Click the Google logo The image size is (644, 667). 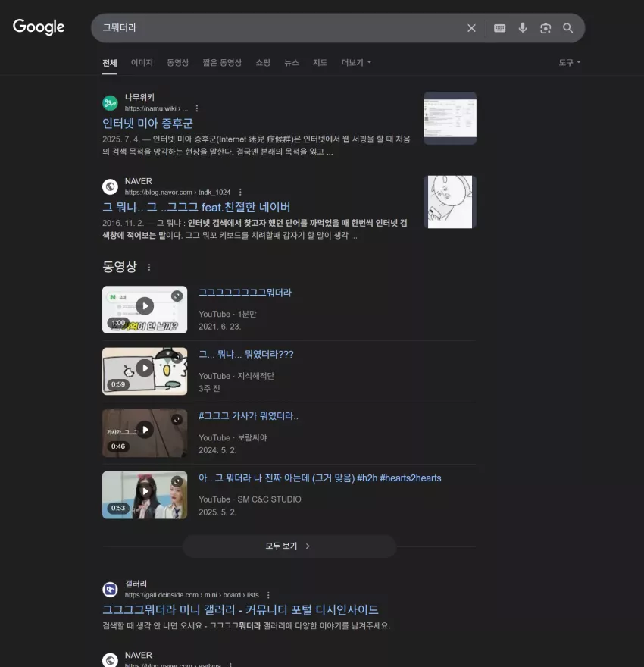(39, 27)
